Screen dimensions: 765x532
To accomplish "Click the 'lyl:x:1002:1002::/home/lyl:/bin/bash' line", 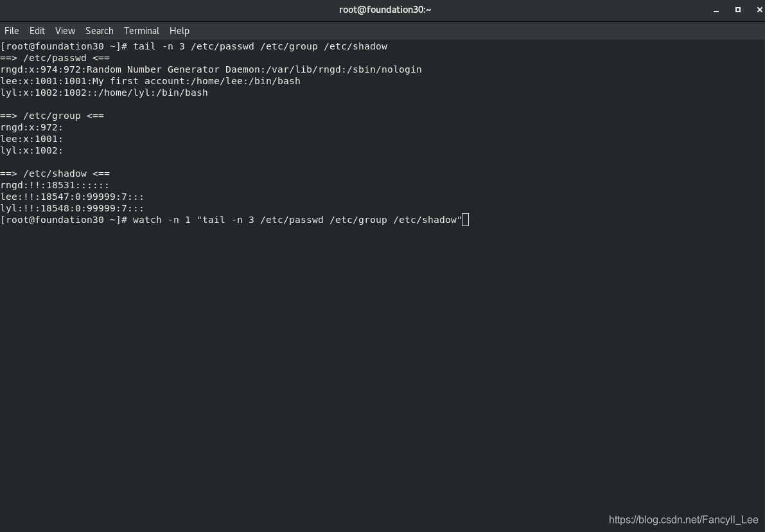I will point(104,93).
